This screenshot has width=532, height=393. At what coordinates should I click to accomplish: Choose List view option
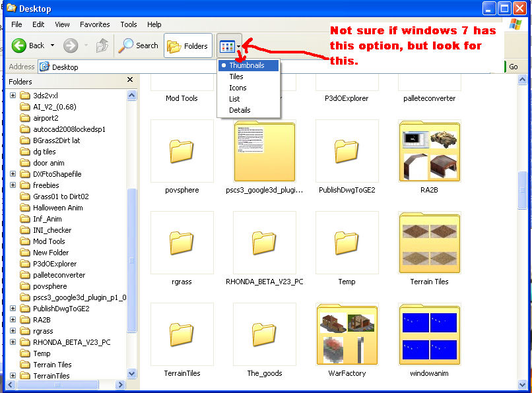(x=249, y=99)
